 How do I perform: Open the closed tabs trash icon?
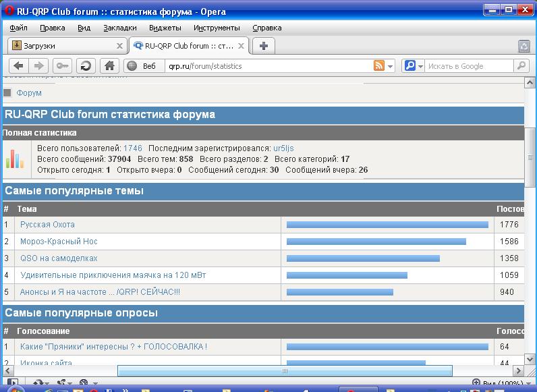524,47
